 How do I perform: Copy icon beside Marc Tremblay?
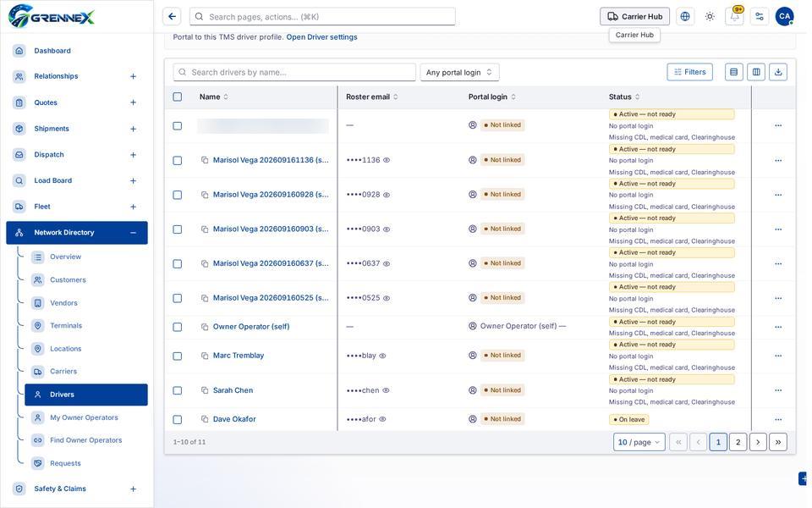click(205, 356)
